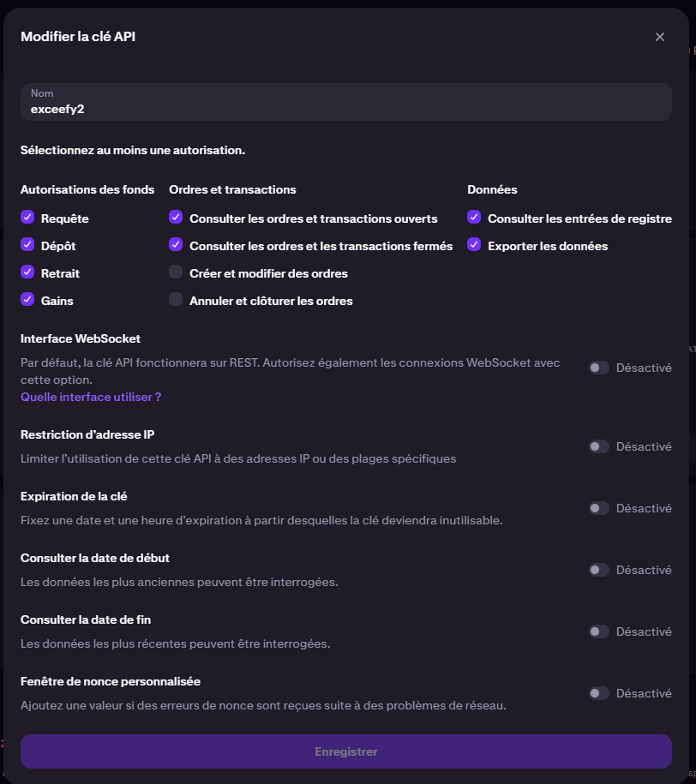Open the Quelle interface utiliser link
Screen dimensions: 696x784
pos(91,397)
